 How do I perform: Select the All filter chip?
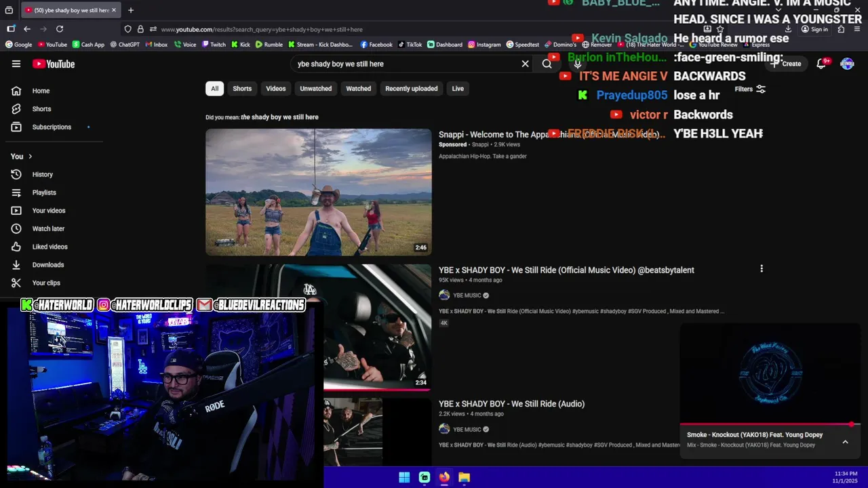214,89
